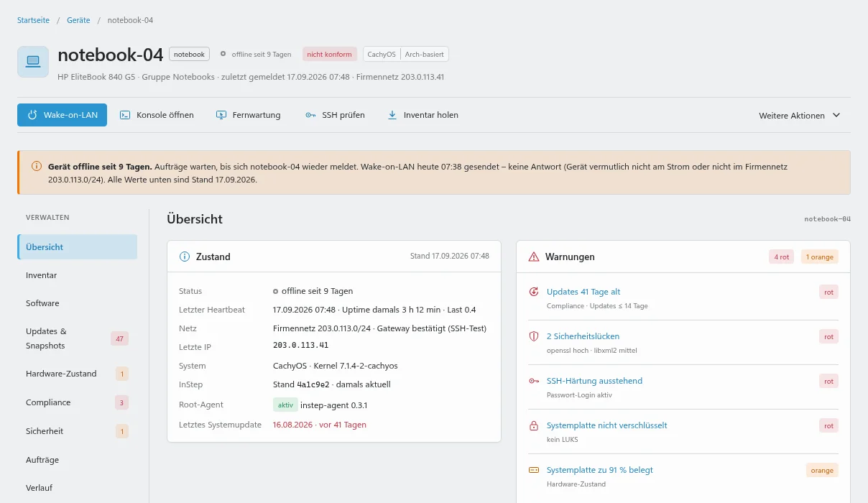Screen dimensions: 868x503
Task: Click the 47 badge on Updates & Snapshots
Action: [x=119, y=338]
